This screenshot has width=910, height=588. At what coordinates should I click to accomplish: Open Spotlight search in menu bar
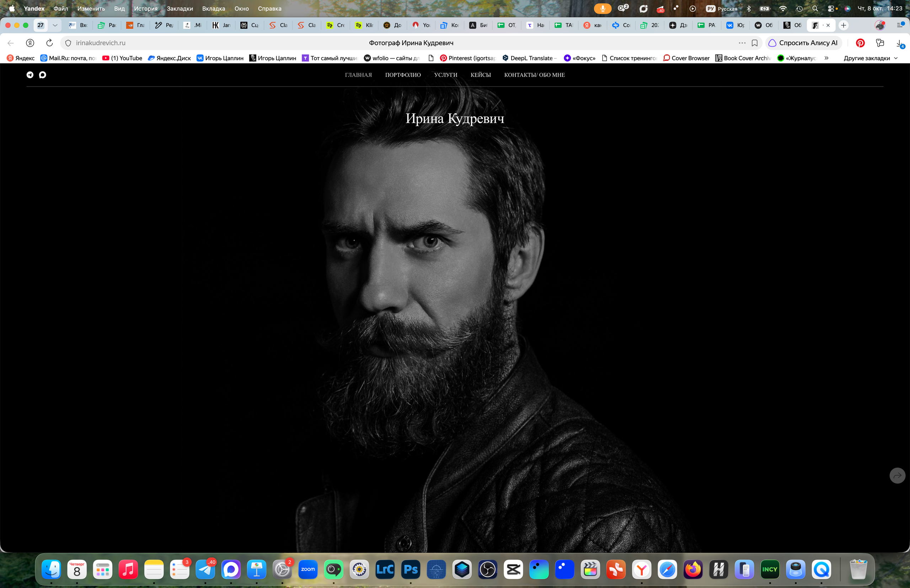(x=815, y=9)
